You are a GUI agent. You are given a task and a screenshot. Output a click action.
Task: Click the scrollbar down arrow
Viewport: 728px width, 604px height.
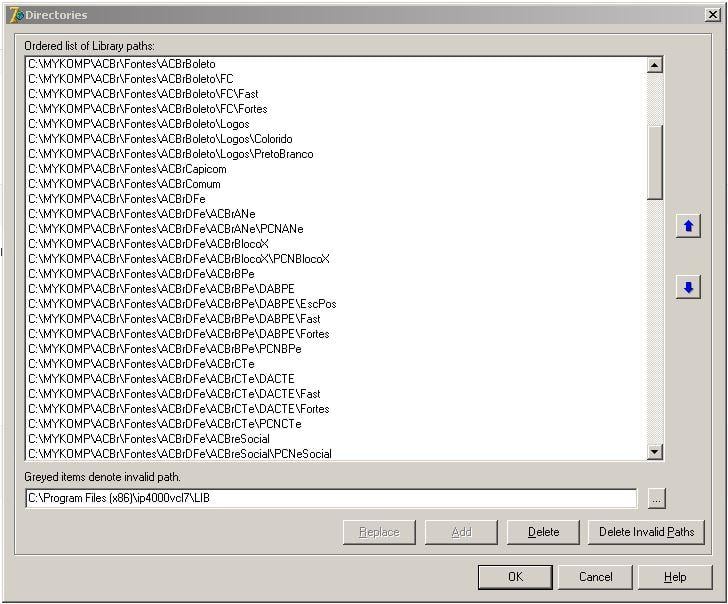coord(654,451)
